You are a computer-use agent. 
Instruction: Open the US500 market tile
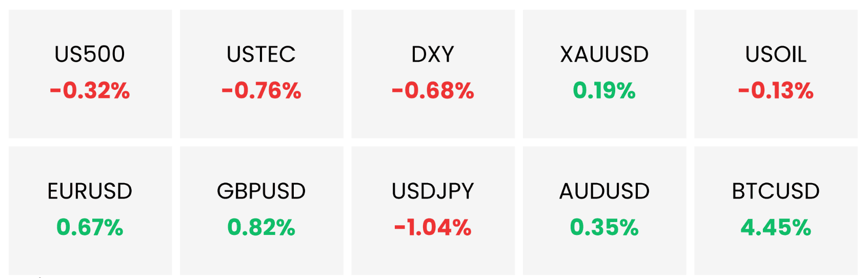90,74
